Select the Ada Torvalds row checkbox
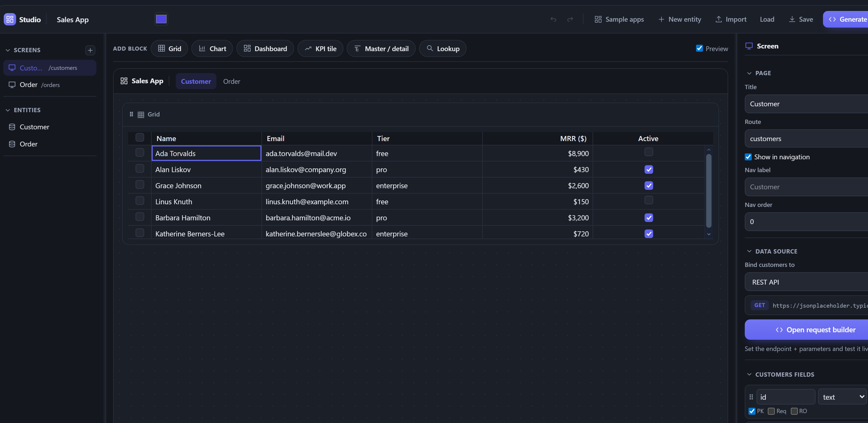The height and width of the screenshot is (423, 868). pos(140,152)
